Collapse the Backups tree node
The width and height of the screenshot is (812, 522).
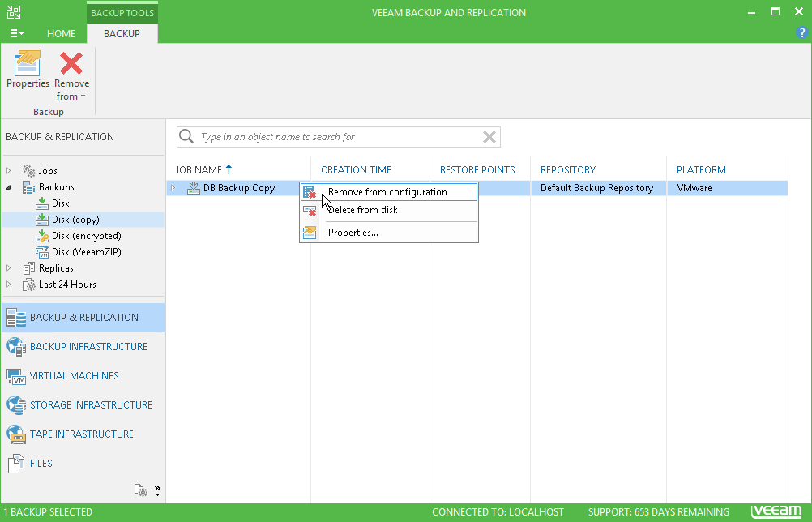tap(9, 187)
